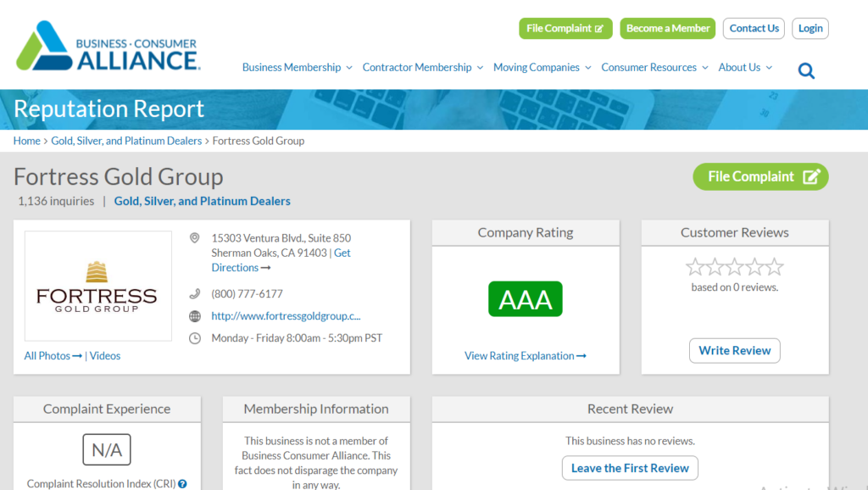
Task: Click the Complaint Resolution Index (CRI) label
Action: point(102,484)
